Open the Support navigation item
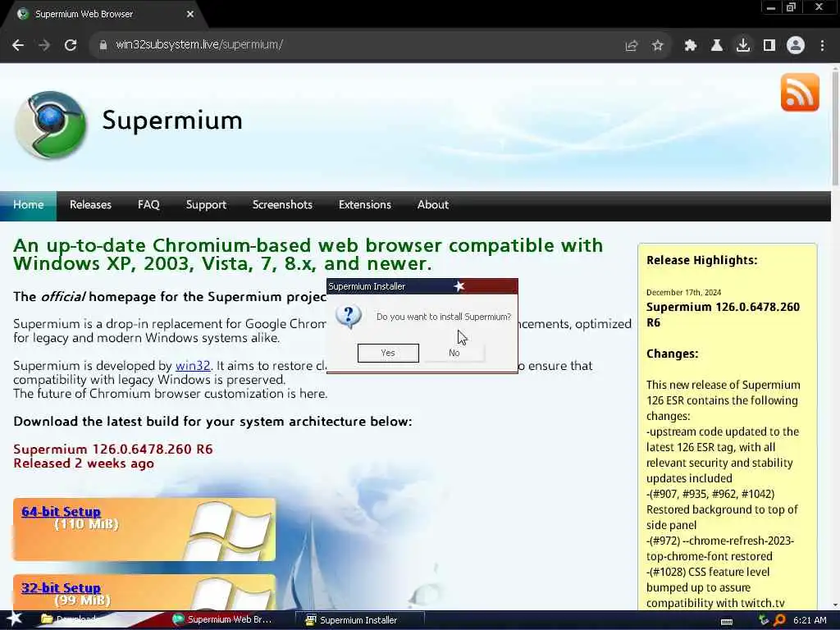This screenshot has width=840, height=630. (206, 205)
